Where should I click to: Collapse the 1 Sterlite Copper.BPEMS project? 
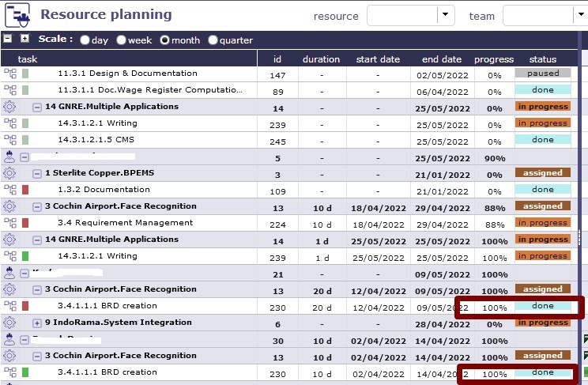(37, 173)
